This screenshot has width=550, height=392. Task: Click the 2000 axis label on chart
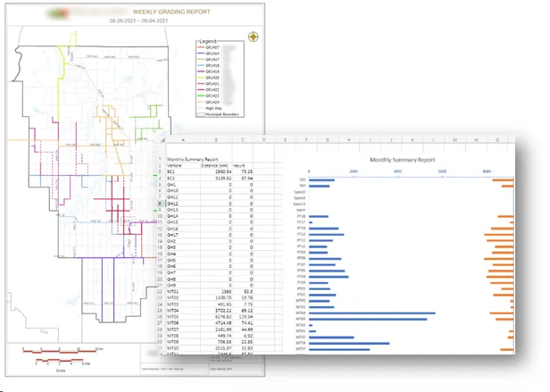[354, 171]
